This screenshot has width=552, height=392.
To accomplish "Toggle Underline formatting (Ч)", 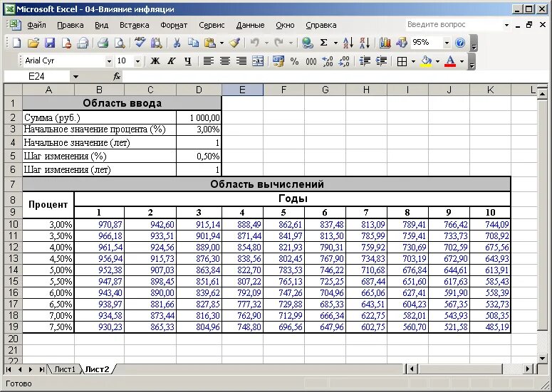I will [x=188, y=61].
